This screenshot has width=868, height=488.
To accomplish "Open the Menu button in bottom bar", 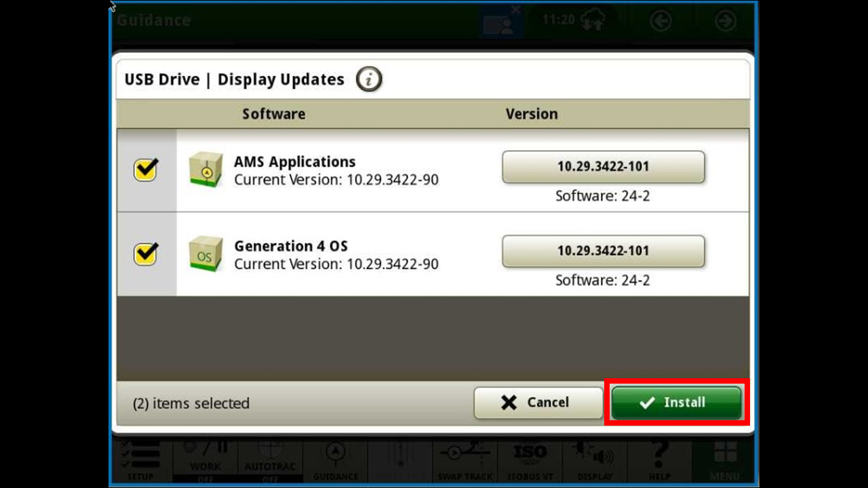I will coord(724,462).
